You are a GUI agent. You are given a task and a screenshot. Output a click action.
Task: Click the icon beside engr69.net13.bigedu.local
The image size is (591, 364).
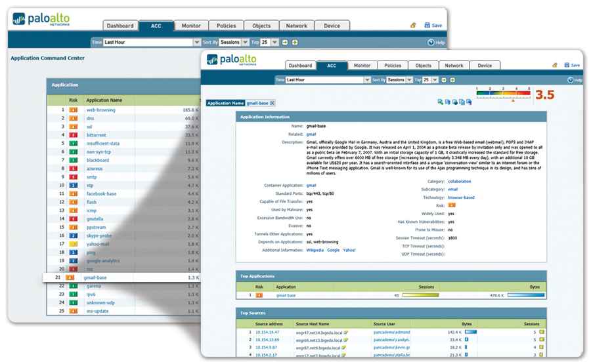(x=345, y=340)
